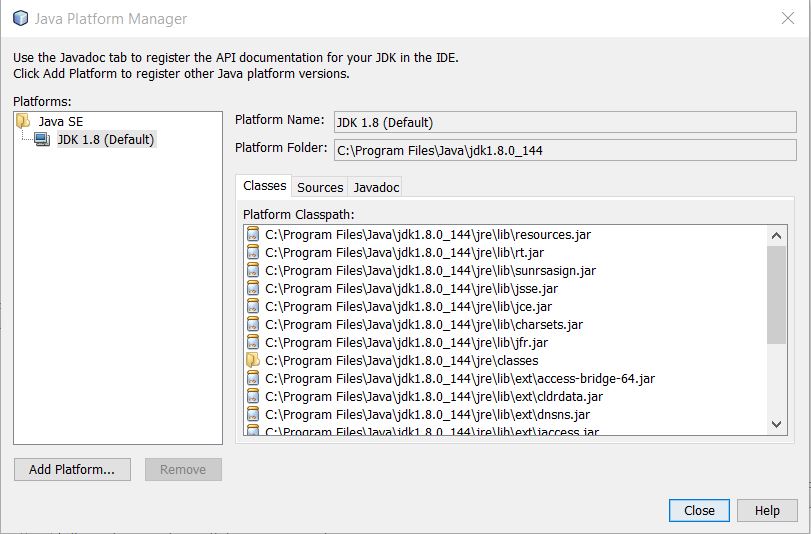811x534 pixels.
Task: Click the Platform Name text field
Action: pos(565,122)
